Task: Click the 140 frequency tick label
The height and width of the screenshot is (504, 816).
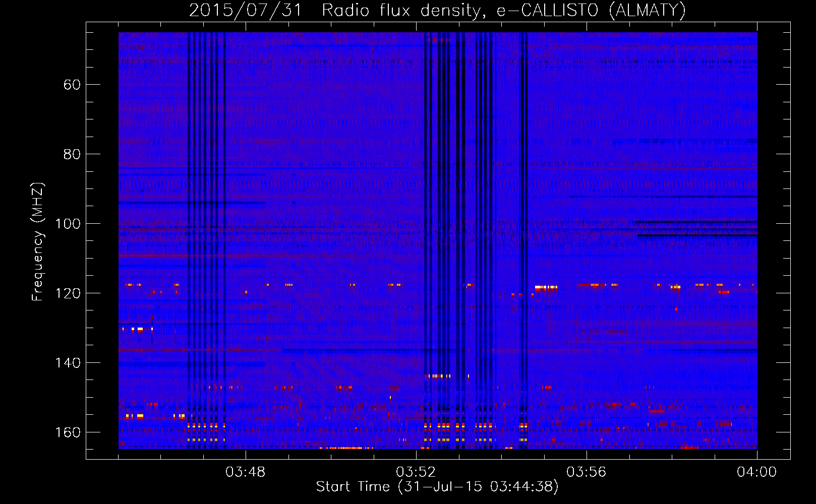Action: 68,363
